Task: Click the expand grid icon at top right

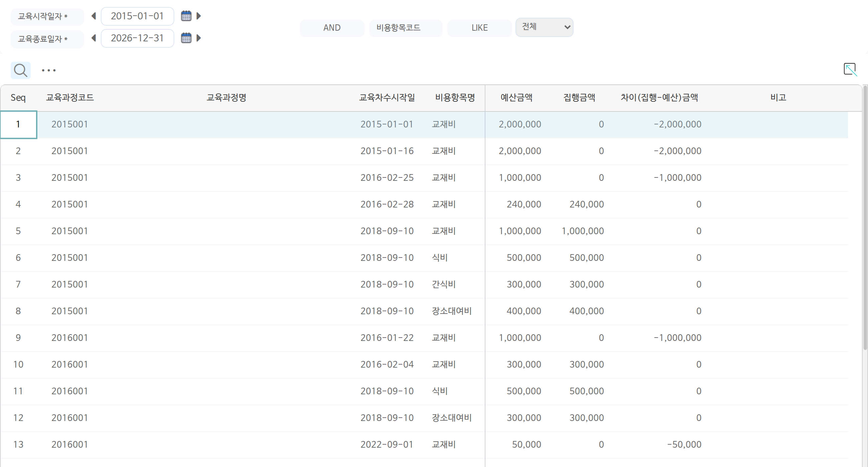Action: (850, 69)
